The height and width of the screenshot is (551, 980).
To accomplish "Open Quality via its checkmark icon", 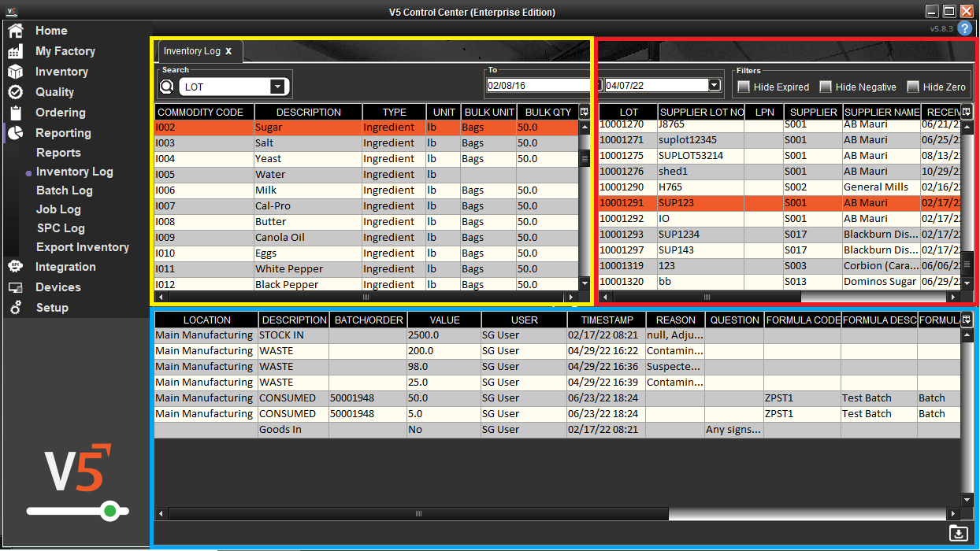I will (x=16, y=91).
